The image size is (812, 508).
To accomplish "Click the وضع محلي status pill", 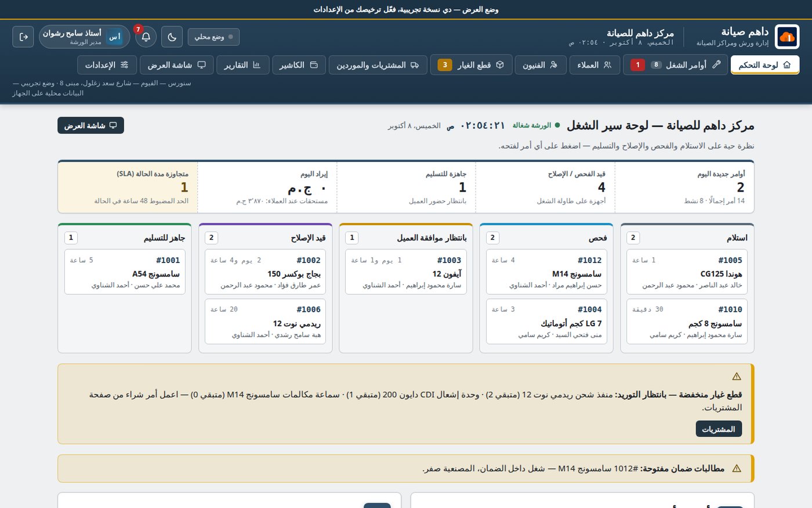I will click(213, 37).
